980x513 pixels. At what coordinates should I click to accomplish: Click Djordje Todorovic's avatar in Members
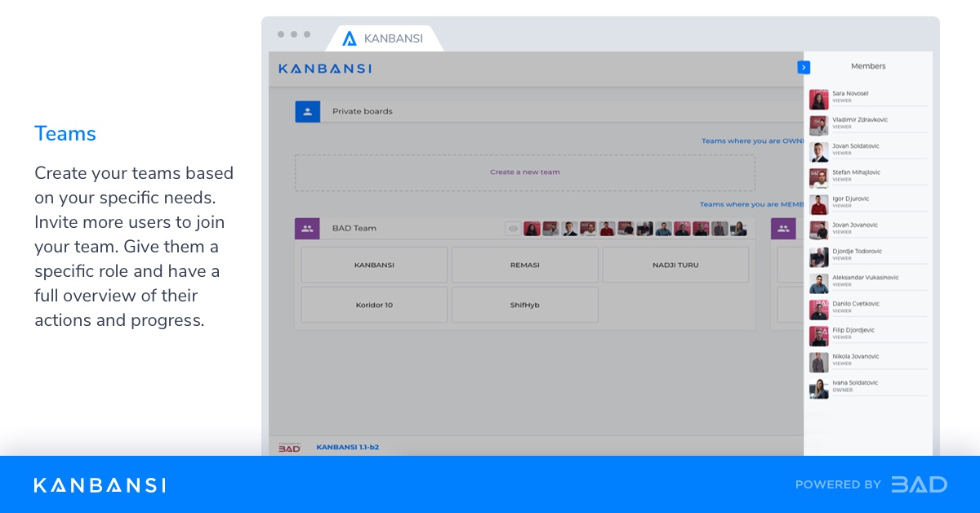[818, 257]
